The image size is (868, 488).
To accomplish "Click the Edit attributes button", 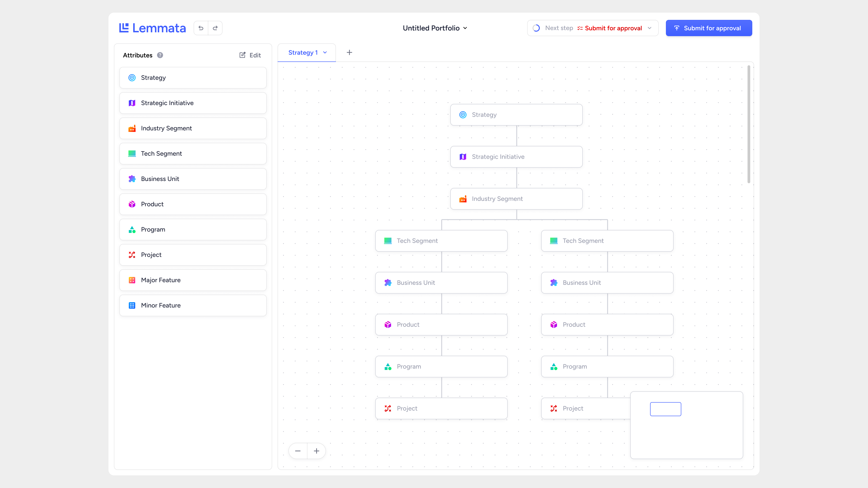I will coord(250,55).
